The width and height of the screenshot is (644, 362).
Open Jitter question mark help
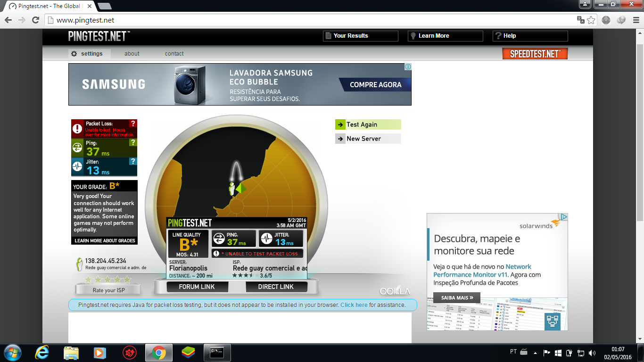[133, 161]
